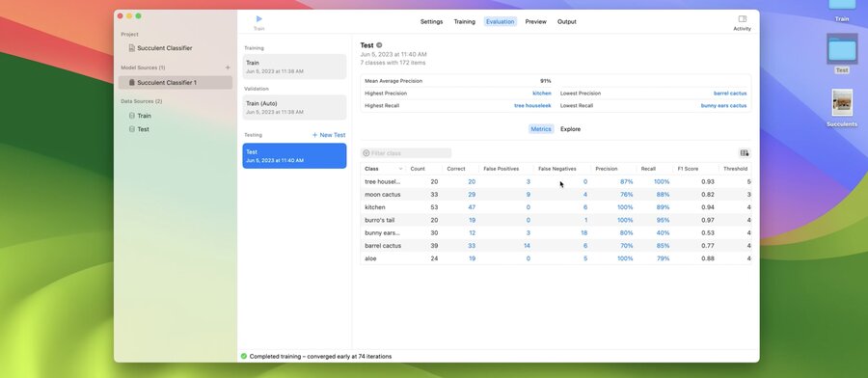Click the tree houseleek Highest Recall link

pos(532,106)
